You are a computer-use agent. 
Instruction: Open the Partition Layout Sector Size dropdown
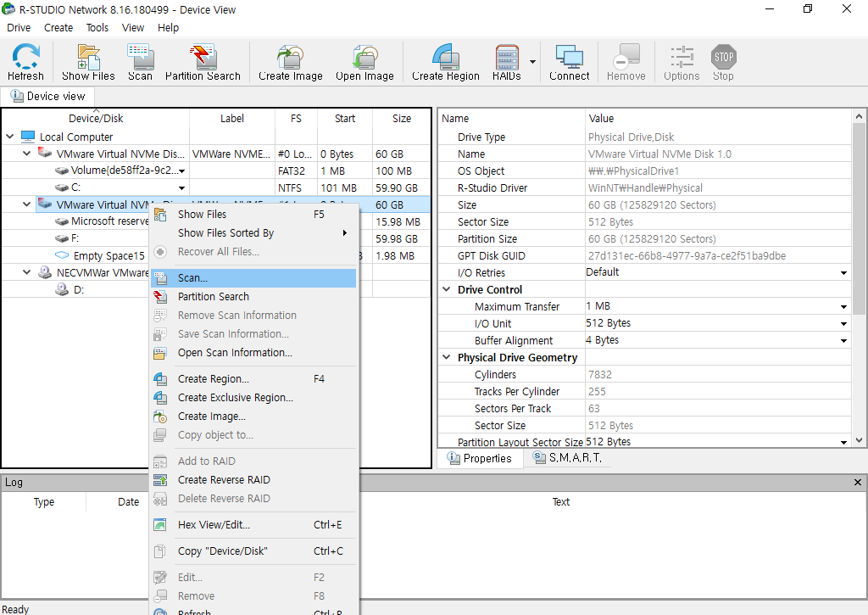pyautogui.click(x=843, y=442)
